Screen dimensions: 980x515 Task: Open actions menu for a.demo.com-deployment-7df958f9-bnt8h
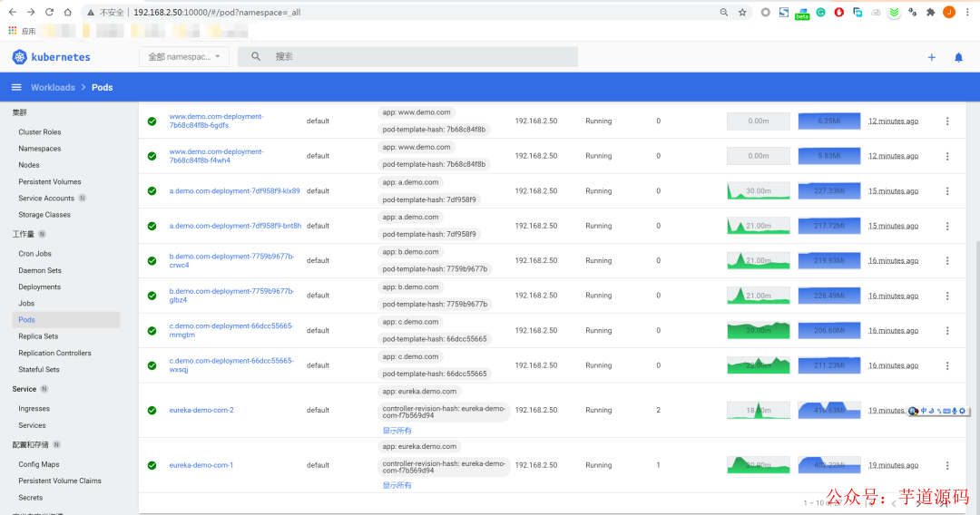click(x=947, y=226)
